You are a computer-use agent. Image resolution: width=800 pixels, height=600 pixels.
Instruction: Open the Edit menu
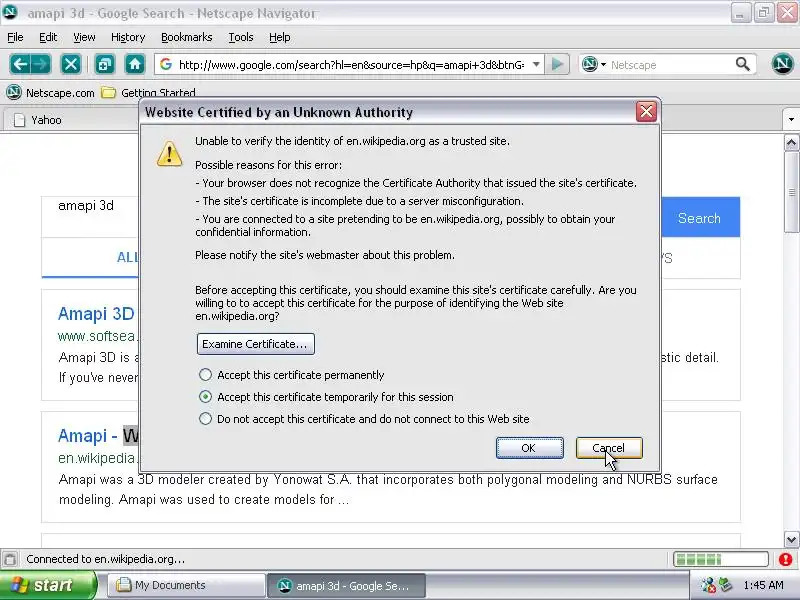point(48,37)
